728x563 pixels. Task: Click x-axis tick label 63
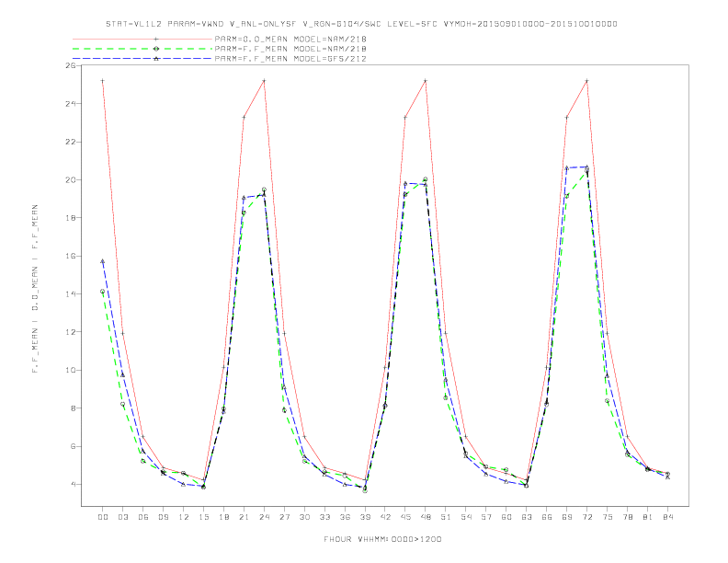tap(527, 517)
